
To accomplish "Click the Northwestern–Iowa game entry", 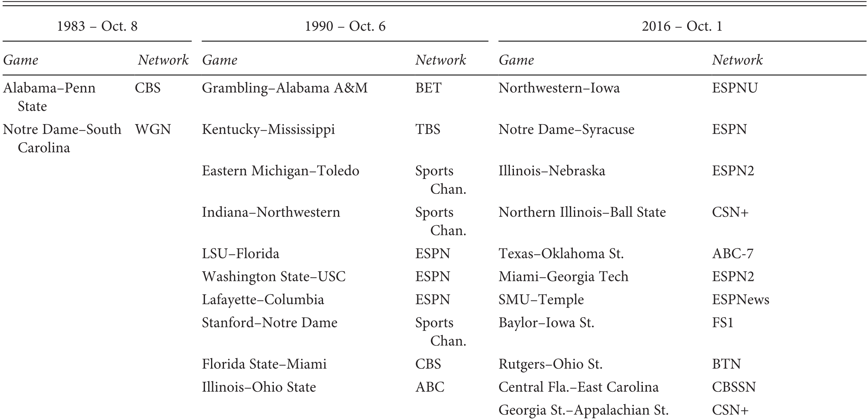I will pos(559,88).
